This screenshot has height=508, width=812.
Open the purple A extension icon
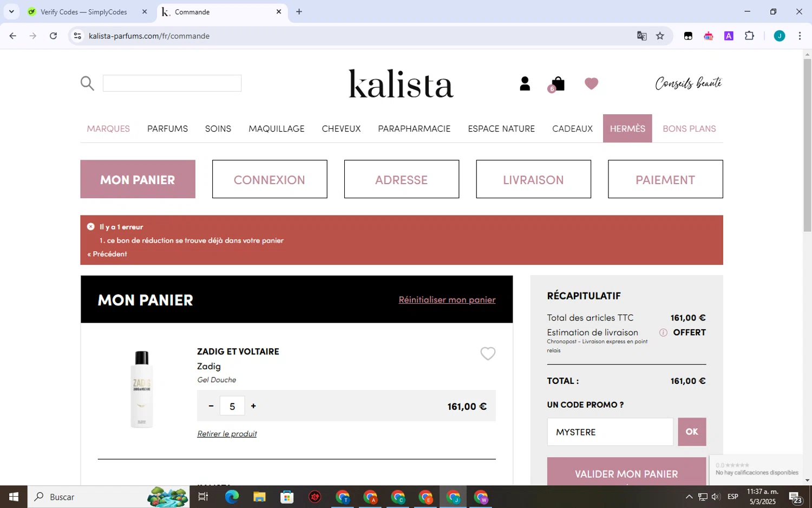click(x=729, y=36)
